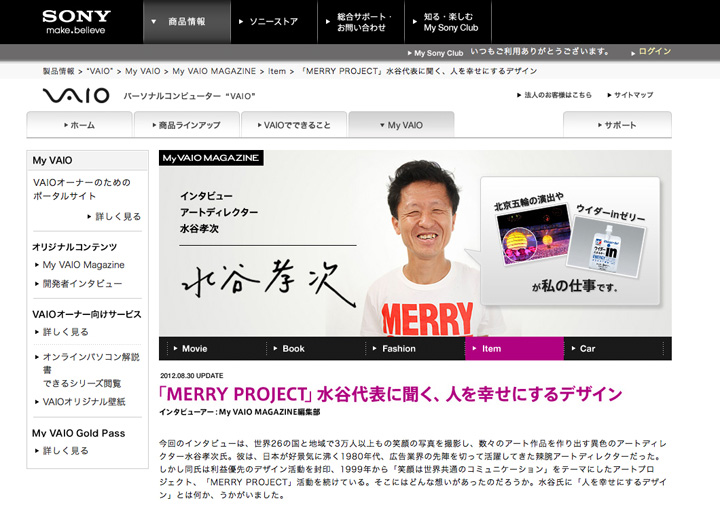Click the パーソナルコンピューター "VAIO" tagline
This screenshot has height=505, width=720.
[189, 96]
